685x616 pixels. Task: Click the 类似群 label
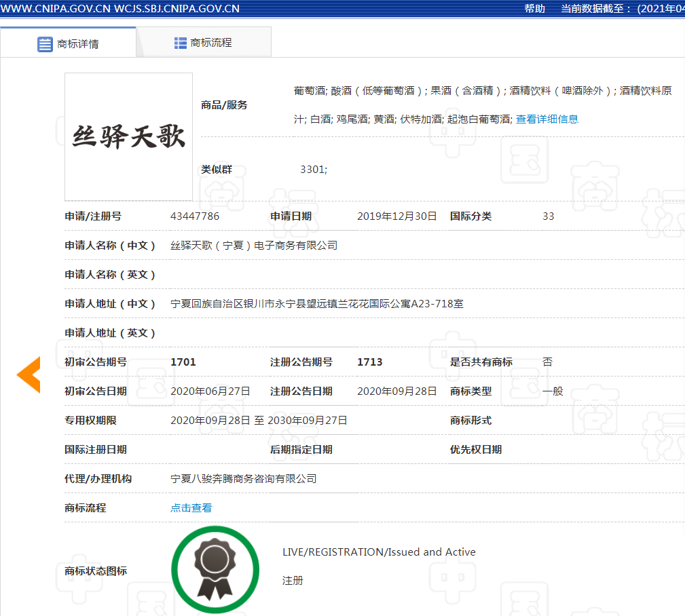217,170
